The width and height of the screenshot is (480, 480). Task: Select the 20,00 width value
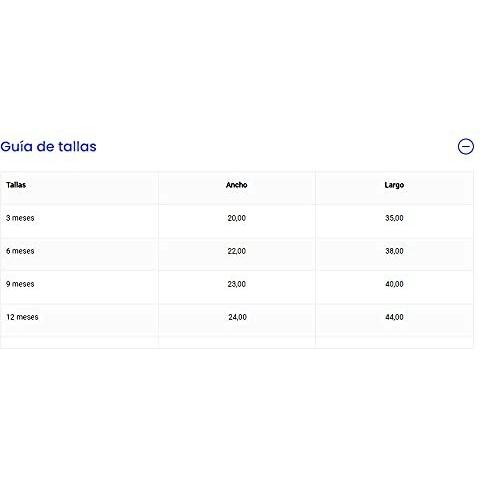click(237, 218)
